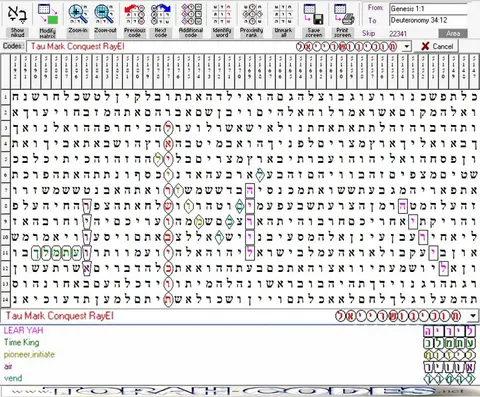Select the air legend entry
Image resolution: width=480 pixels, height=397 pixels.
point(8,366)
